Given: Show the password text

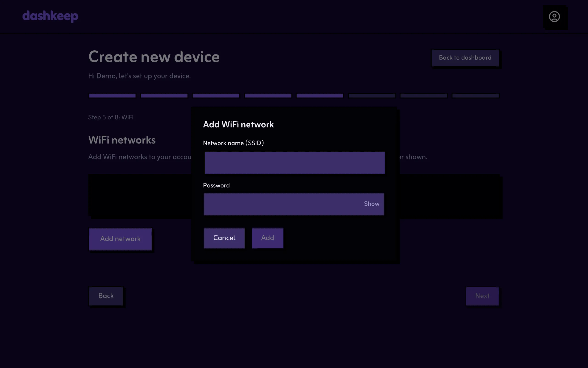Looking at the screenshot, I should point(371,204).
